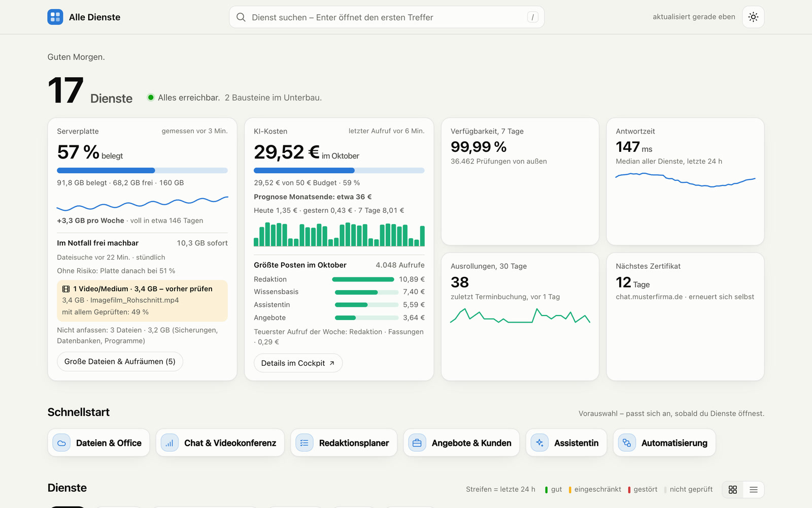Click the 57 % belegt value

(90, 152)
